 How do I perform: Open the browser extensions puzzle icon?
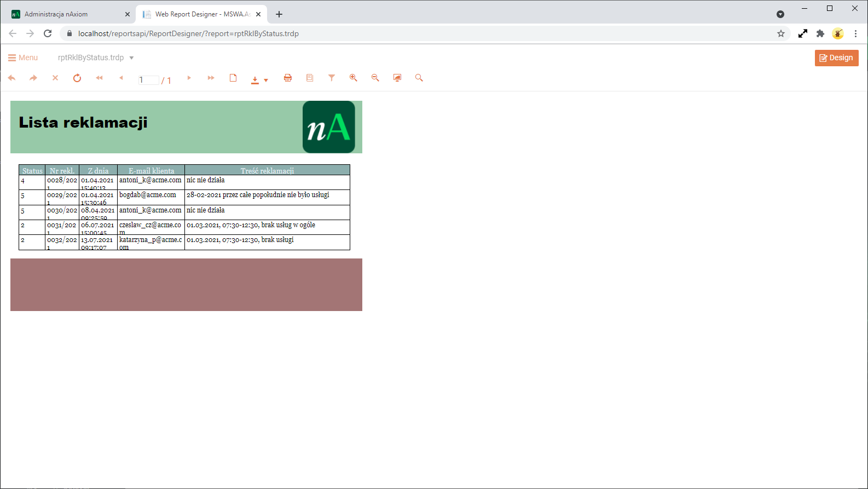click(x=820, y=33)
